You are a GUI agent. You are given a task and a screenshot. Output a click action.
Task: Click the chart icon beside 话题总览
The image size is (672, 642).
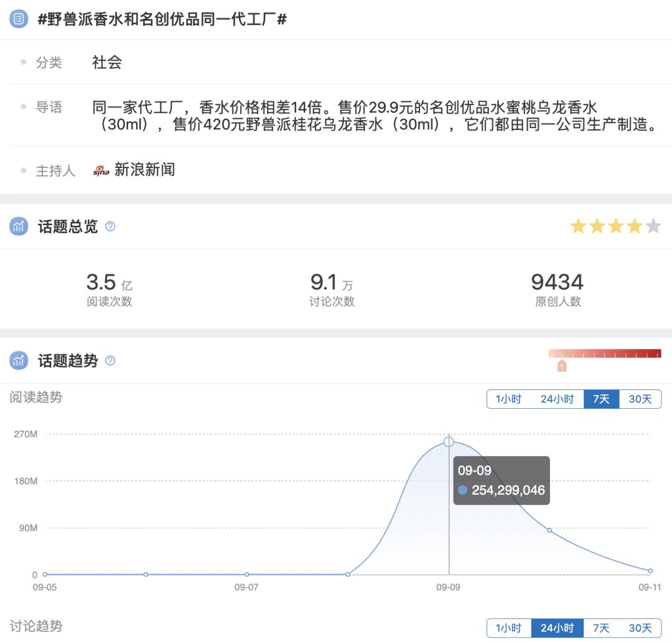click(x=19, y=226)
